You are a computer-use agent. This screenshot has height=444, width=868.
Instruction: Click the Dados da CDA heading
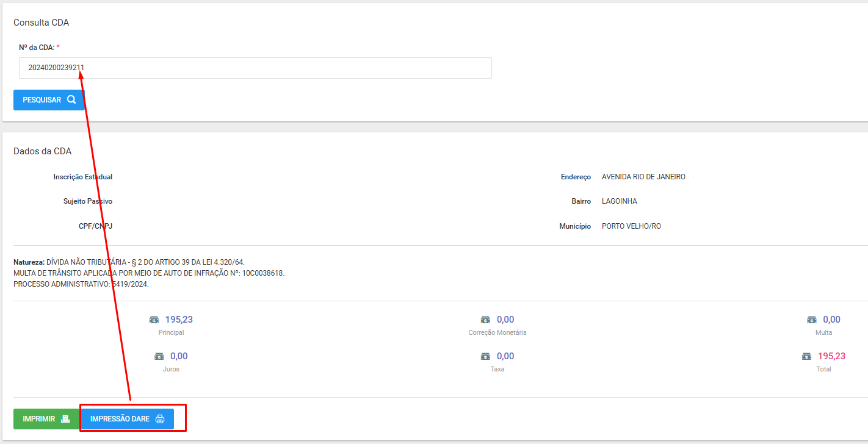tap(42, 151)
